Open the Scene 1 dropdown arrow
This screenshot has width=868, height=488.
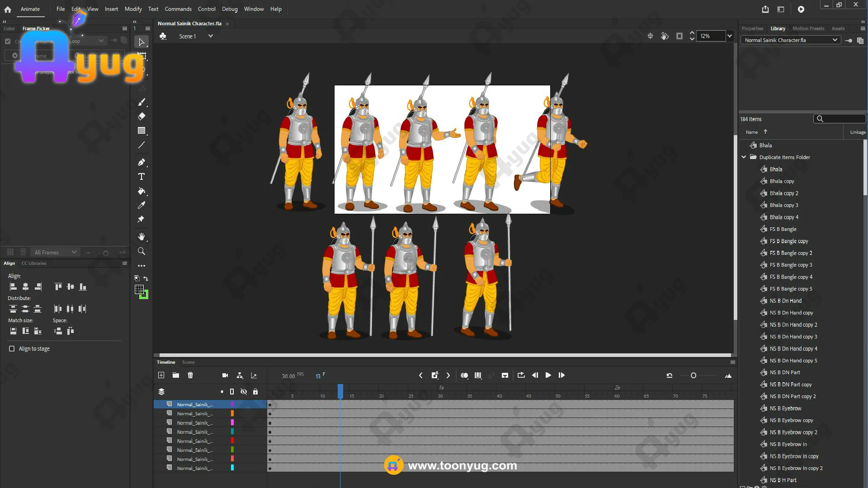click(211, 36)
